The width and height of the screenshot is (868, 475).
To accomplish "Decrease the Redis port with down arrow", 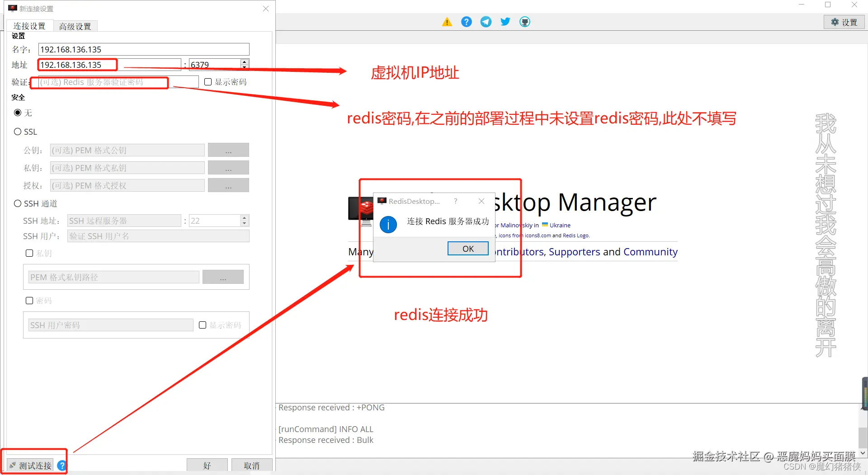I will click(245, 67).
